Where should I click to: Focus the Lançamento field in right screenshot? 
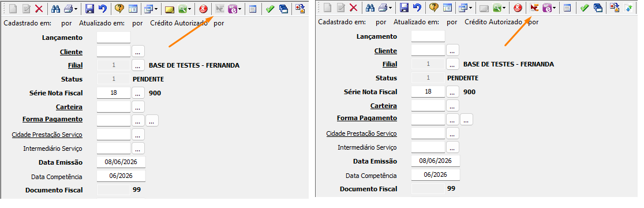click(x=428, y=36)
